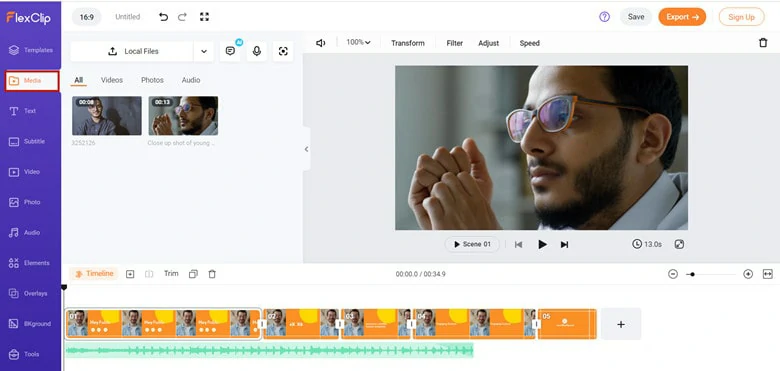Click the 13.0s scene duration clock
The image size is (780, 371).
(x=647, y=244)
